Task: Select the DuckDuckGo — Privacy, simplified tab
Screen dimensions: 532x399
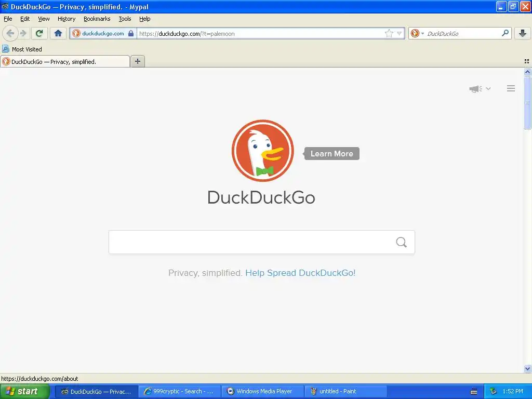Action: 65,61
